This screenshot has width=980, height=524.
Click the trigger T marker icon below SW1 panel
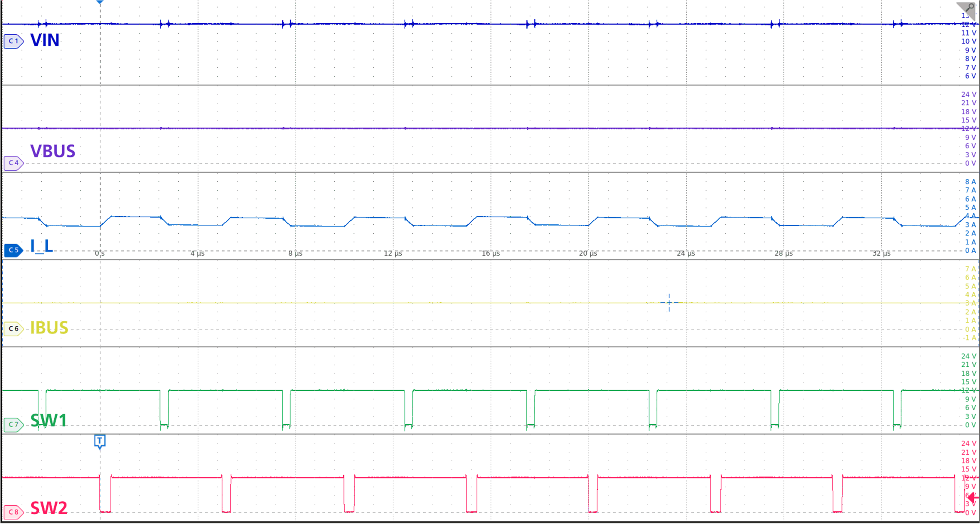[x=100, y=440]
